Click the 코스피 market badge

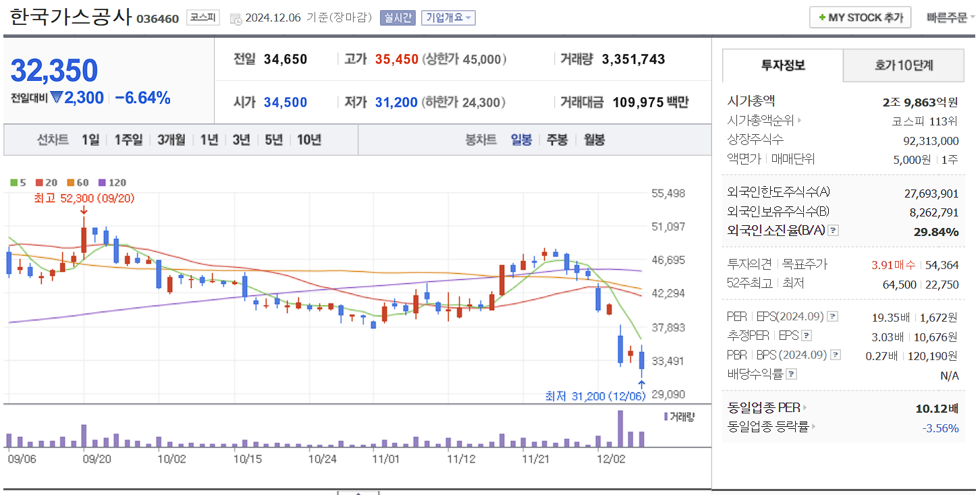tap(202, 18)
